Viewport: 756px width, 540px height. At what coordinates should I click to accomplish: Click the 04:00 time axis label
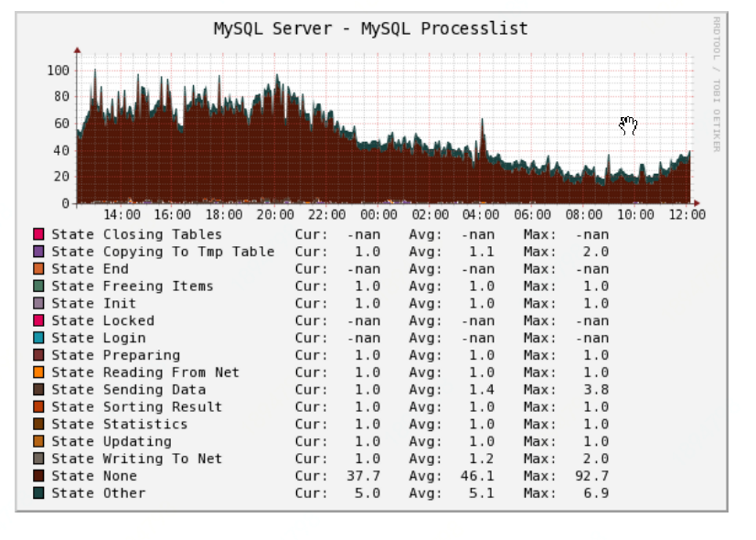(x=480, y=214)
